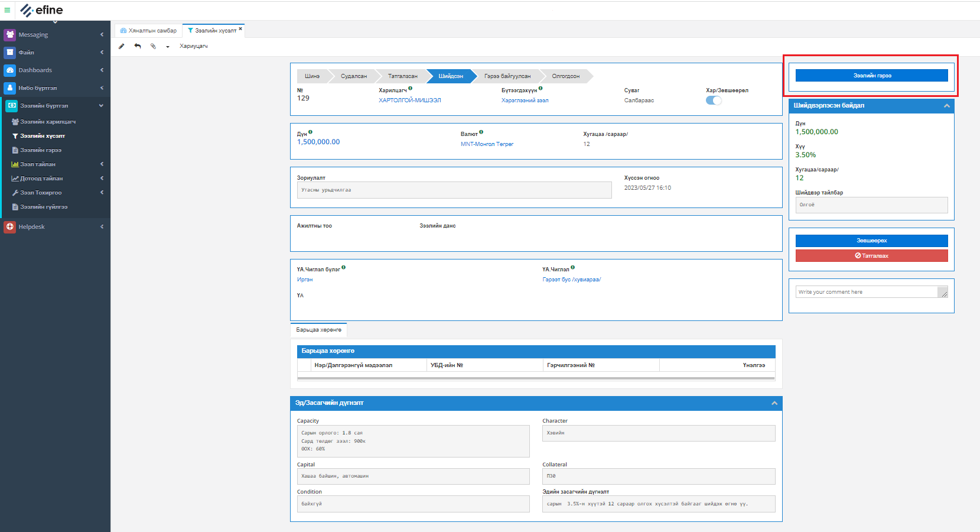Click the Dashboards gauge icon
This screenshot has width=980, height=532.
(10, 70)
